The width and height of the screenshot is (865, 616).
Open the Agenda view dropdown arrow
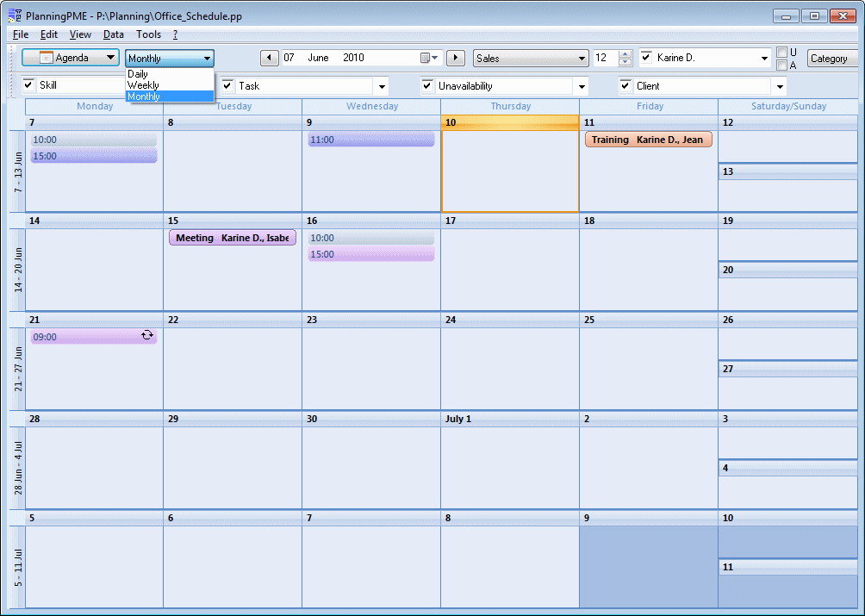tap(110, 58)
